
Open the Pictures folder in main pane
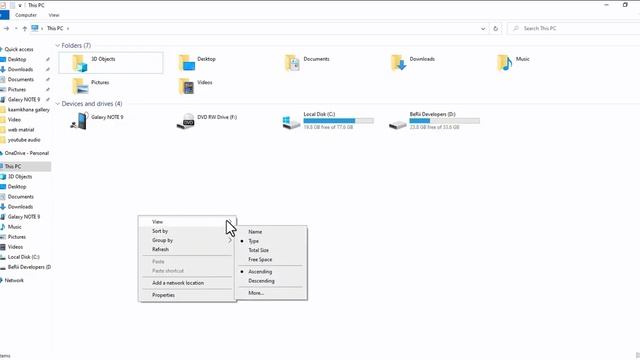click(x=80, y=86)
